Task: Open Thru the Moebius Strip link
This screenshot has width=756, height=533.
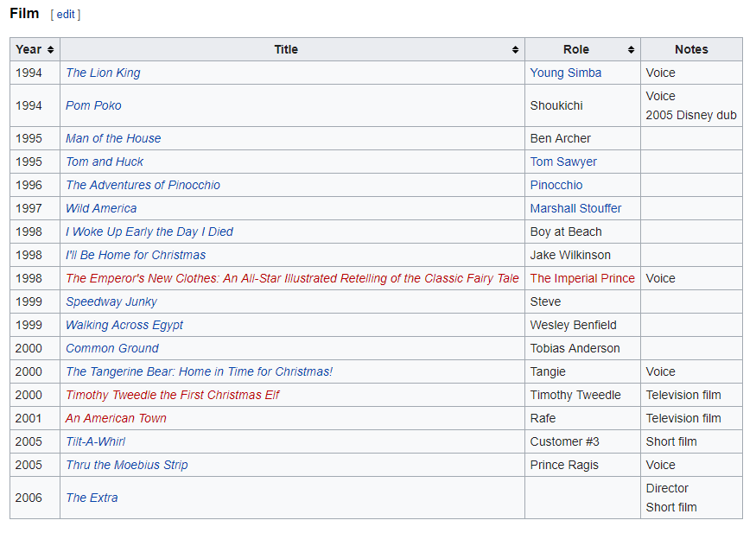Action: click(127, 465)
